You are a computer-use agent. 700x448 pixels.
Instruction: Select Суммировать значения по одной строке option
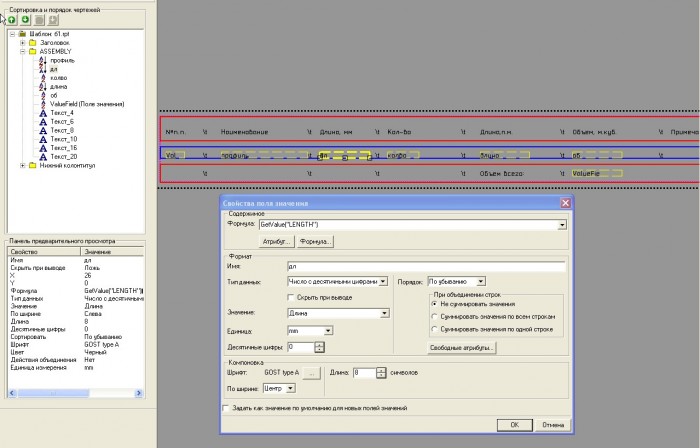[x=434, y=329]
